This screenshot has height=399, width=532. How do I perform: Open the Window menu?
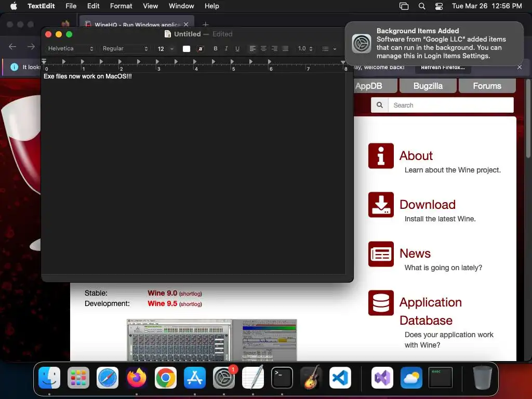click(181, 6)
